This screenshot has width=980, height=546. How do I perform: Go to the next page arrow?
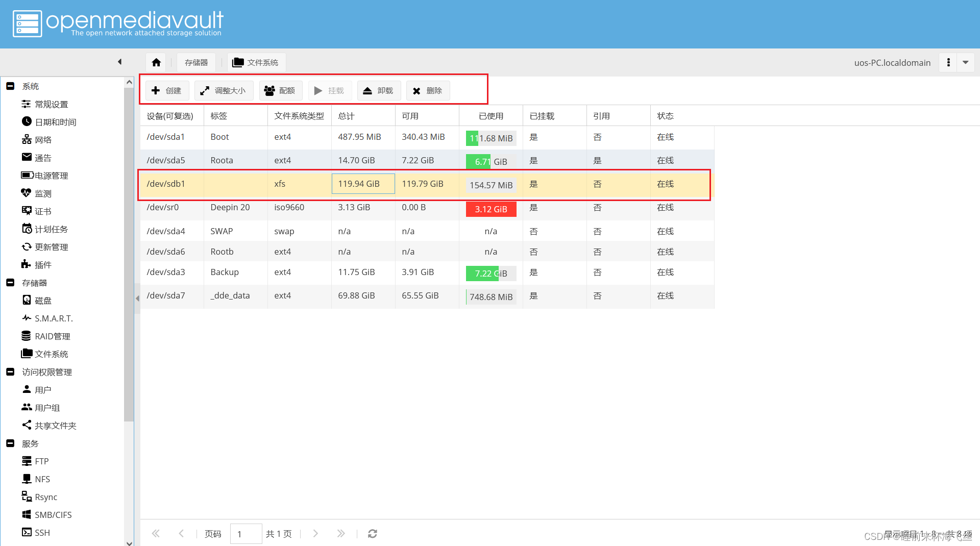(315, 534)
